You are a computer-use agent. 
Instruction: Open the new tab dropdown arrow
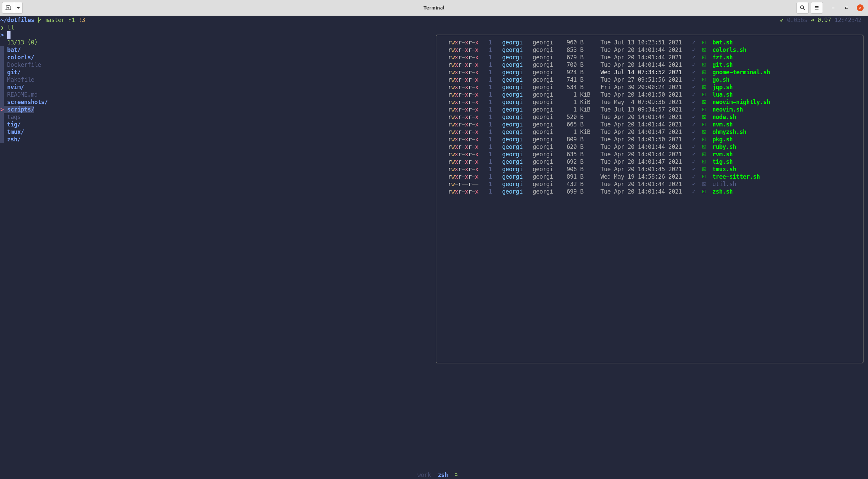pos(18,7)
